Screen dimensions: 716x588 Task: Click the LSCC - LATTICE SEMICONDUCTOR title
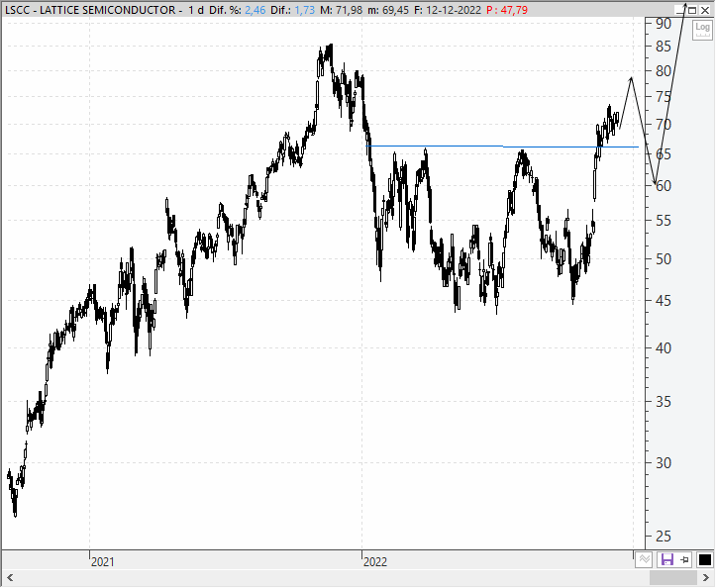click(90, 10)
